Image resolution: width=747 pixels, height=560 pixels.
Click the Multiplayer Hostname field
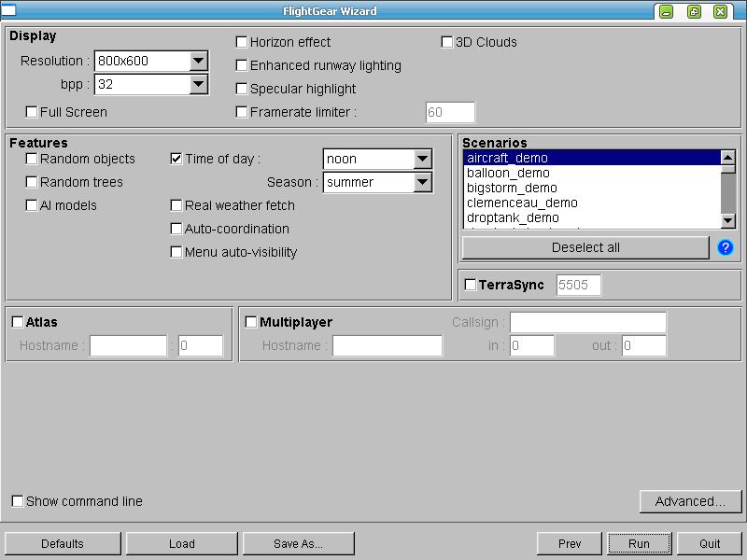coord(388,345)
